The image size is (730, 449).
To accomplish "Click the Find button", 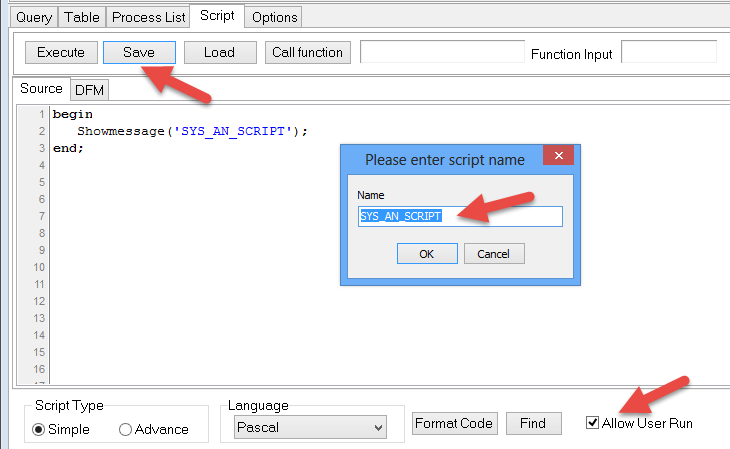I will [532, 423].
